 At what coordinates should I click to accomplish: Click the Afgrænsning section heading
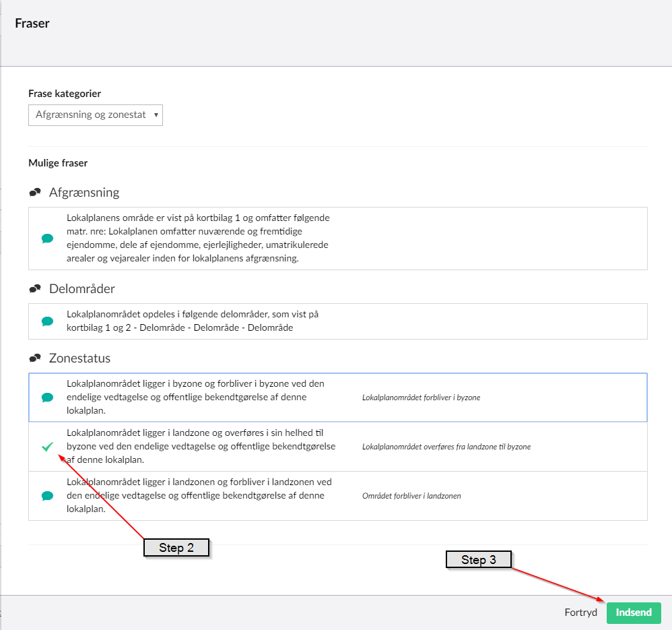click(x=84, y=193)
